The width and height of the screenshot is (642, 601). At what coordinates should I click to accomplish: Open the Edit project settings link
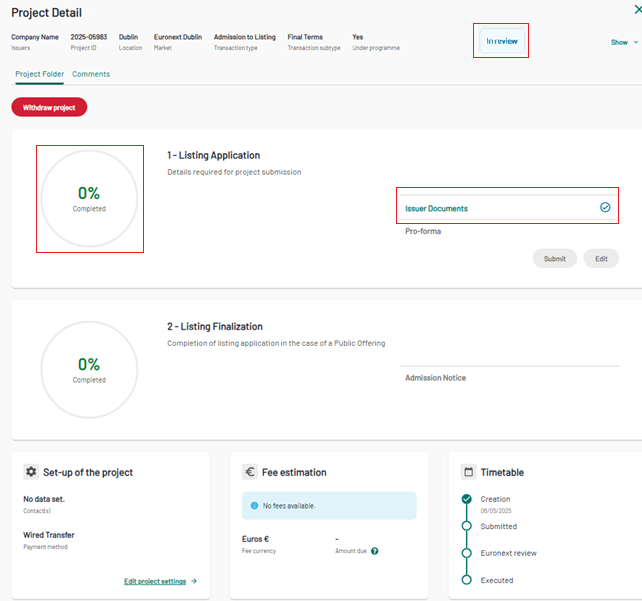(x=155, y=581)
